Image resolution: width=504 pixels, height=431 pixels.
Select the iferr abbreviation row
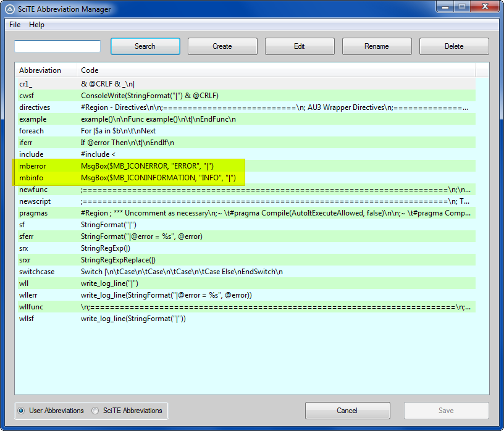point(245,143)
